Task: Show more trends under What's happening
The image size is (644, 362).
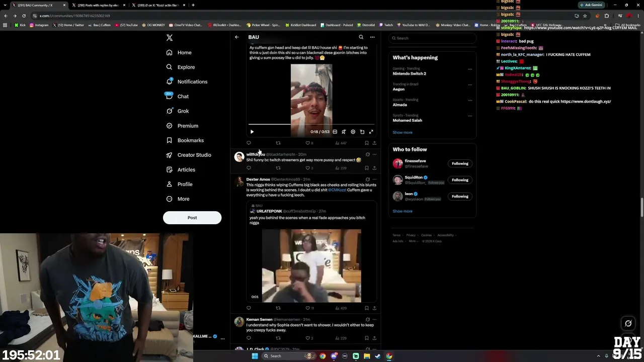Action: click(x=403, y=133)
